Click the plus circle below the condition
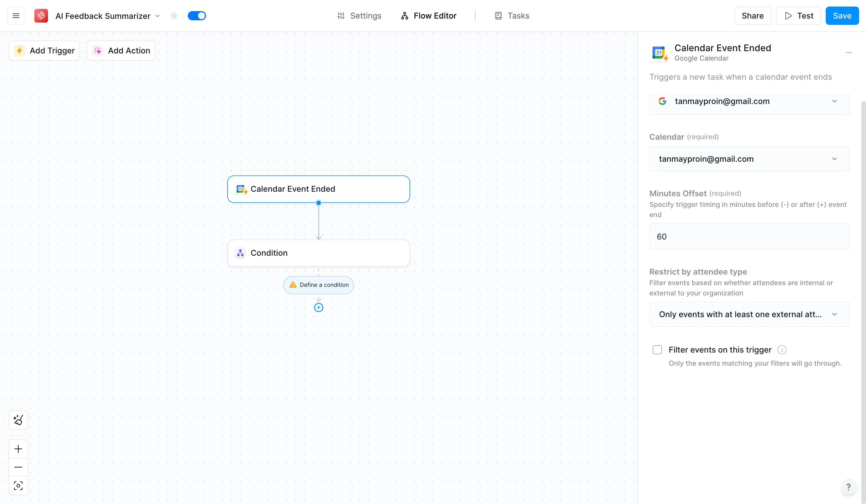Screen dimensions: 866x504 coord(319,307)
